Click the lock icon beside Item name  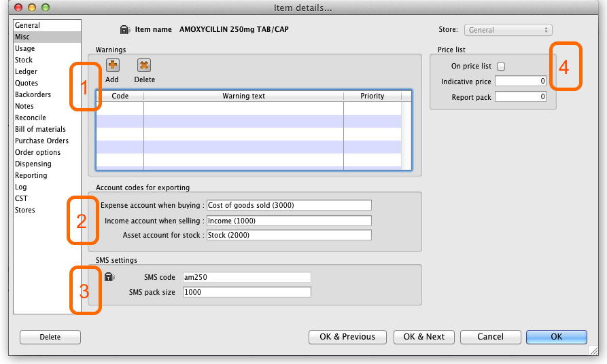[x=125, y=30]
